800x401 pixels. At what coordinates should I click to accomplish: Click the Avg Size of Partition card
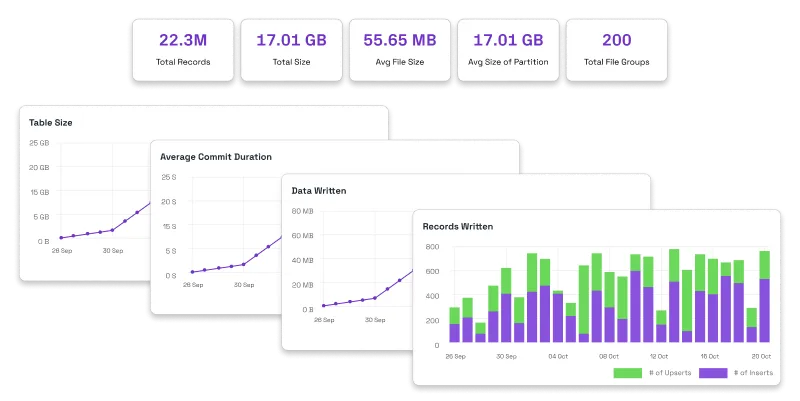pos(508,50)
